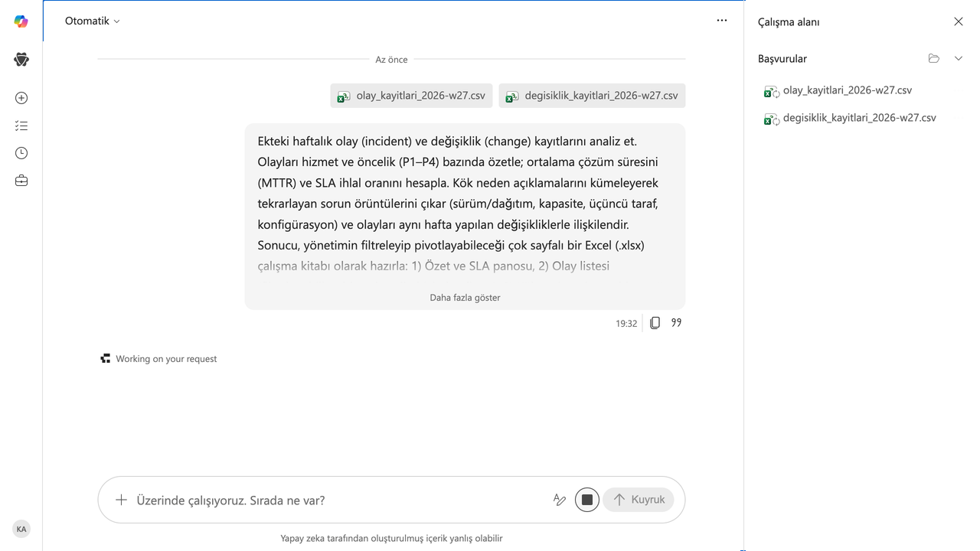Screen dimensions: 980x551
Task: Open the task list sidebar icon
Action: pos(21,126)
